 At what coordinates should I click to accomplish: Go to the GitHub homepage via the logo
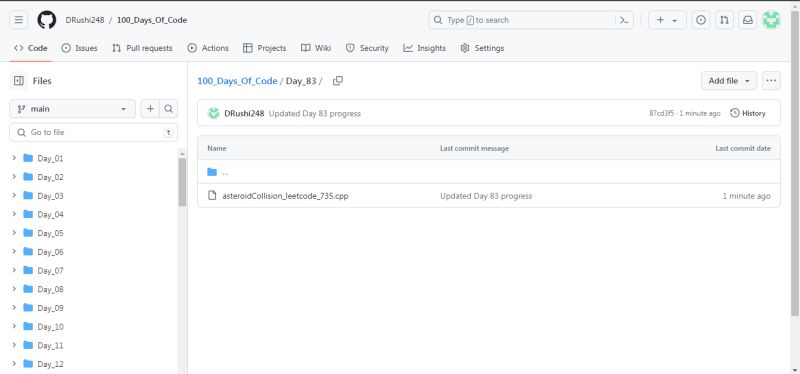point(46,20)
